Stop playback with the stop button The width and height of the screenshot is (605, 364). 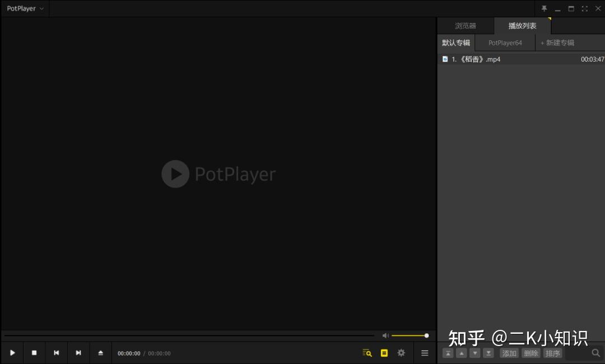point(34,353)
